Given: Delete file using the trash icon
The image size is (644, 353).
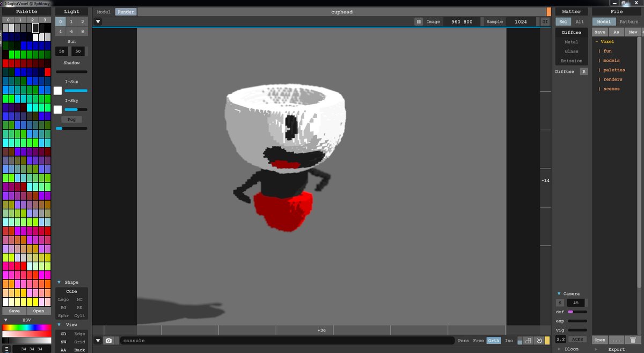Looking at the screenshot, I should point(633,340).
